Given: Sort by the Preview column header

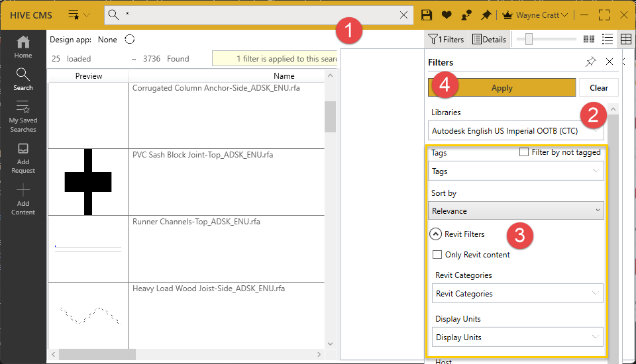Looking at the screenshot, I should pyautogui.click(x=88, y=76).
